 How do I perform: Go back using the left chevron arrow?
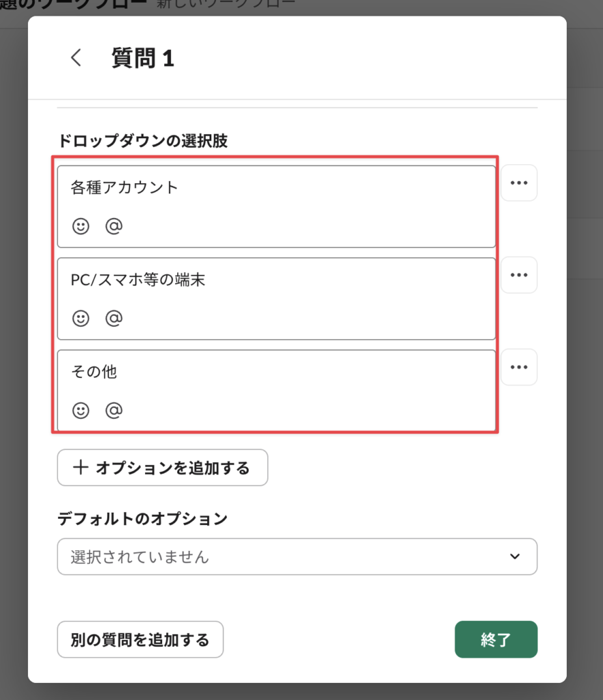point(76,58)
